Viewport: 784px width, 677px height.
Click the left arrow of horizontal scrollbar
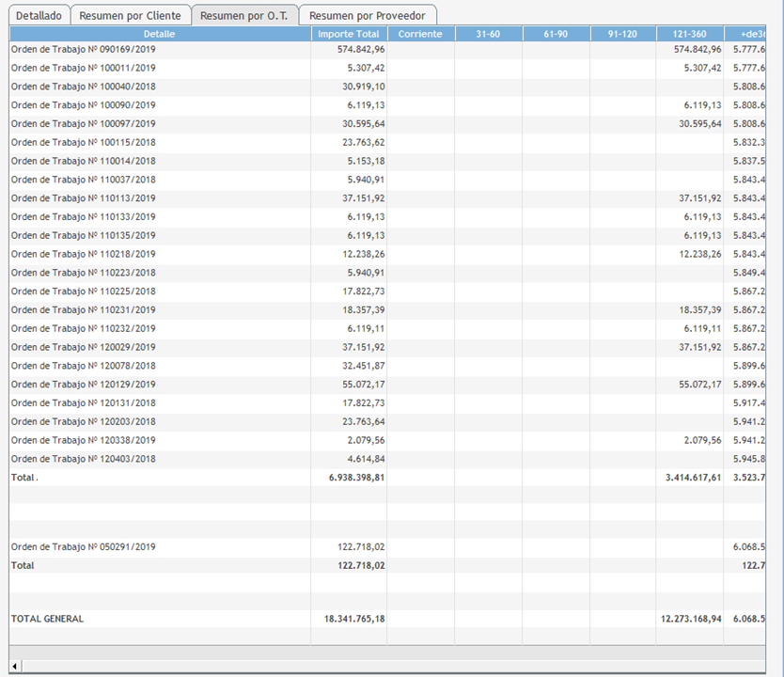pos(15,667)
